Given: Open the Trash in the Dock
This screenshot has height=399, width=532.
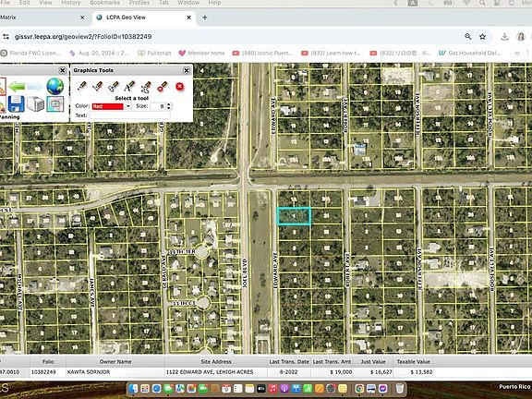Looking at the screenshot, I should (400, 388).
